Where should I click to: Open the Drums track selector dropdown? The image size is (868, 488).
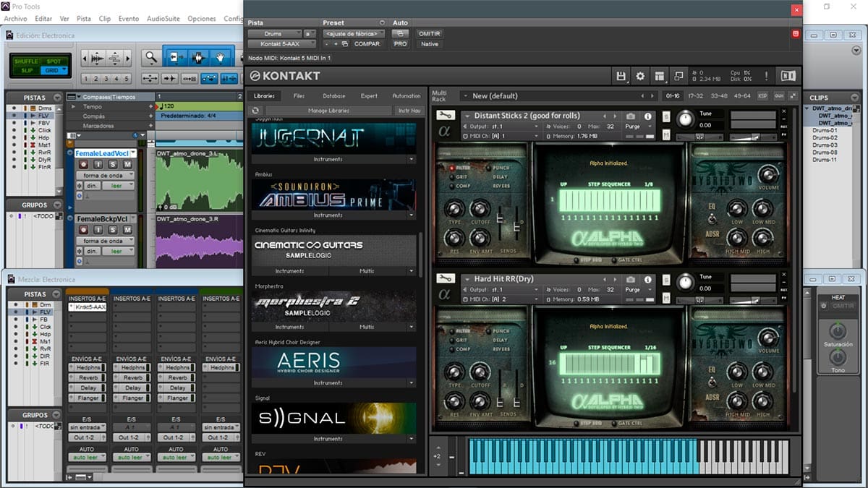point(275,33)
